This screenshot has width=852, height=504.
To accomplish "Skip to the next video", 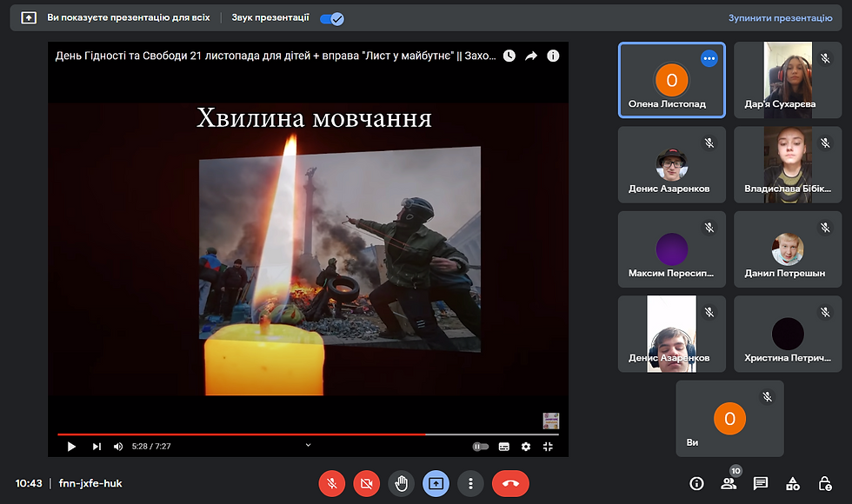I will coord(97,447).
